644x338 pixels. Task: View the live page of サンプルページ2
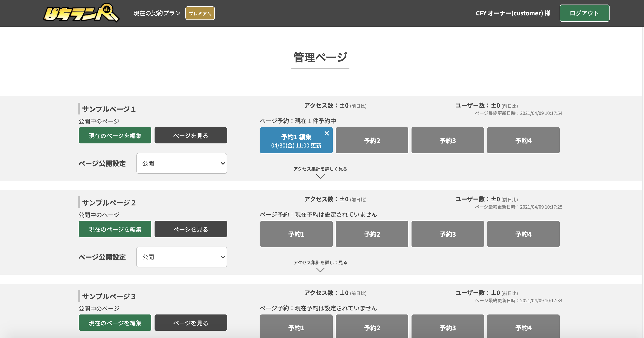[x=191, y=229]
